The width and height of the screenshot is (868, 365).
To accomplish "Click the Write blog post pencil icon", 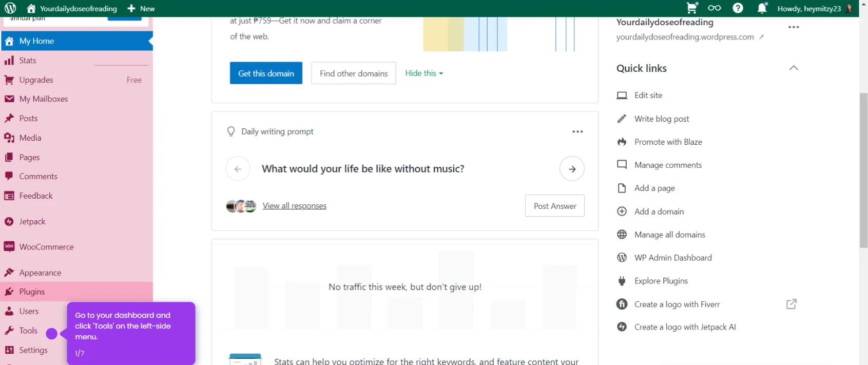I will click(x=622, y=119).
